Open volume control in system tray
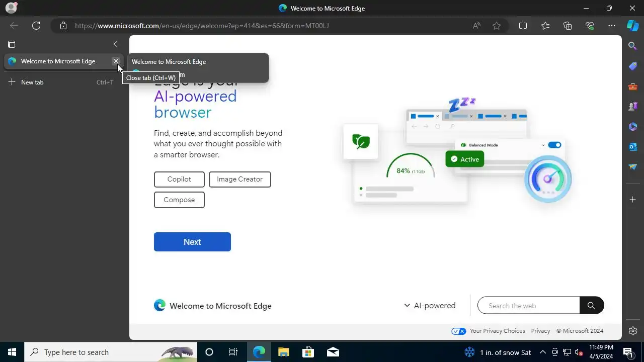Viewport: 644px width, 362px height. [x=579, y=352]
